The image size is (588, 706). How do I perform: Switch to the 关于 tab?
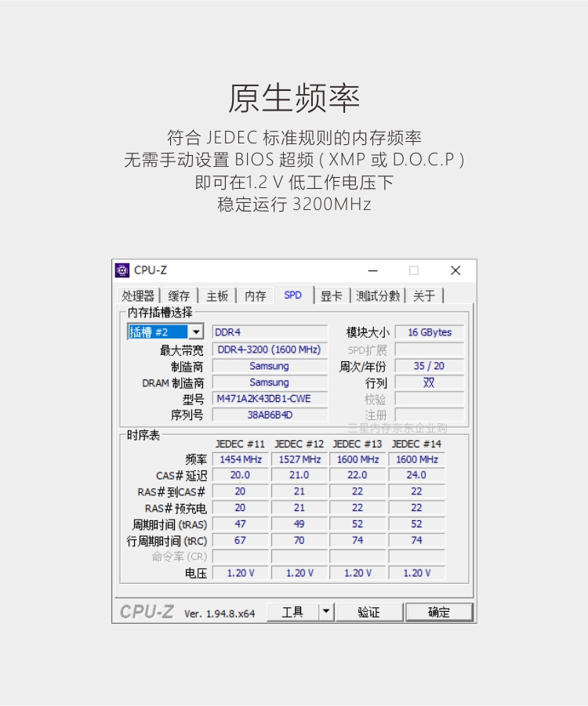[424, 295]
